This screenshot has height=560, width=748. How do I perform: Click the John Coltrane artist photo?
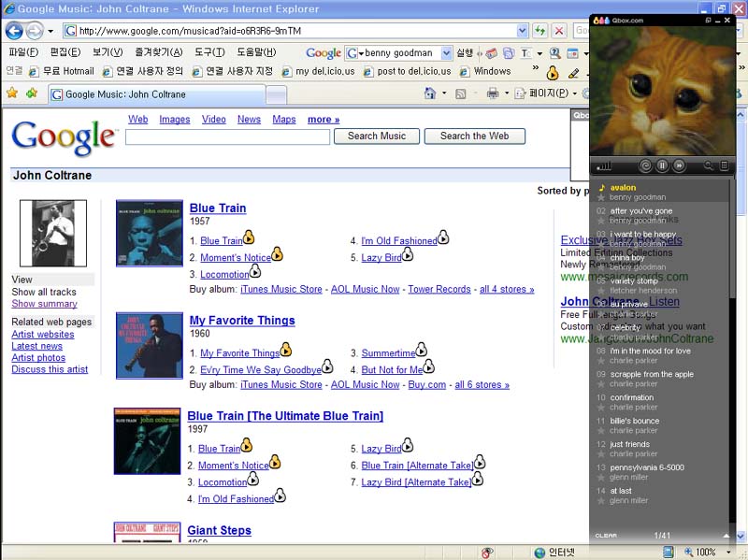53,233
